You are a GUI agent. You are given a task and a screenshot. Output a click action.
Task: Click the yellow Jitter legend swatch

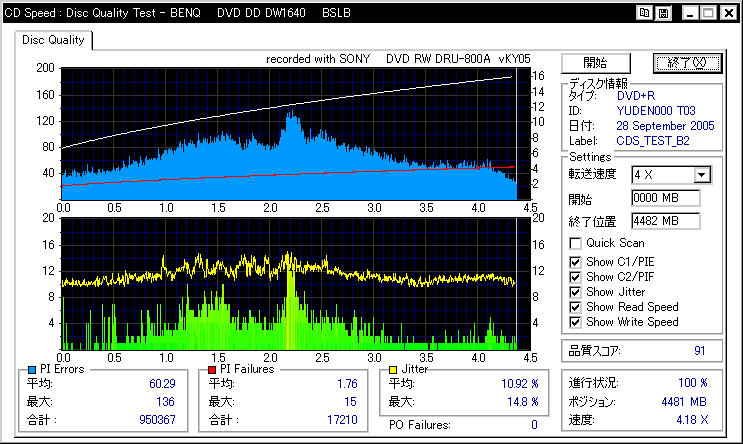coord(392,370)
